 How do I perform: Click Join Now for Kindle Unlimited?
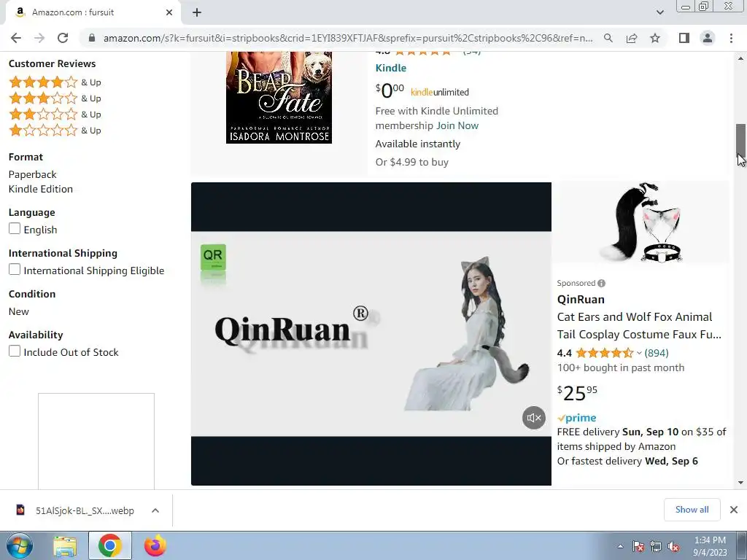(x=457, y=125)
